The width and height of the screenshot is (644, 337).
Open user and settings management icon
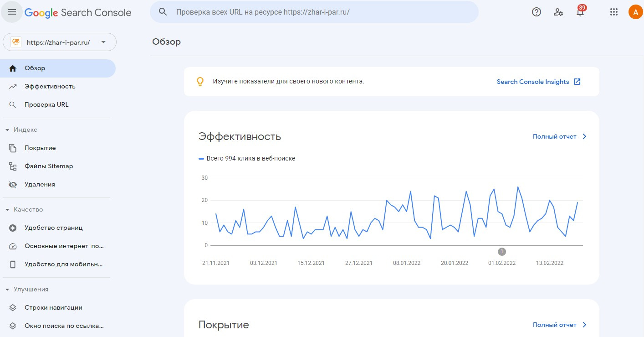pyautogui.click(x=558, y=12)
